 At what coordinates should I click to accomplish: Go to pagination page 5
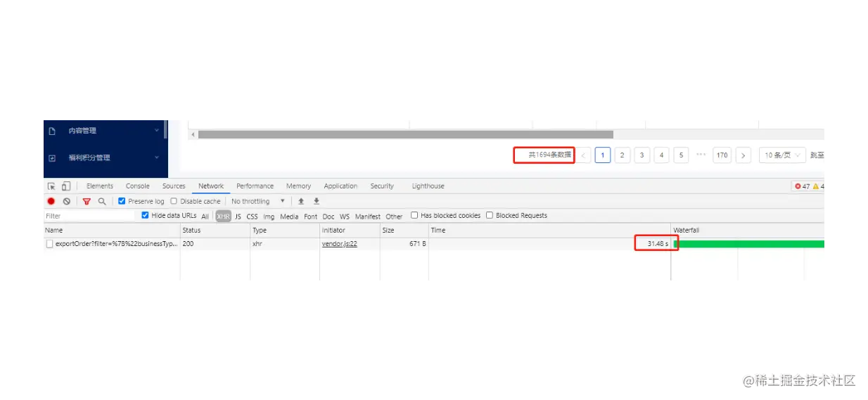(x=681, y=155)
